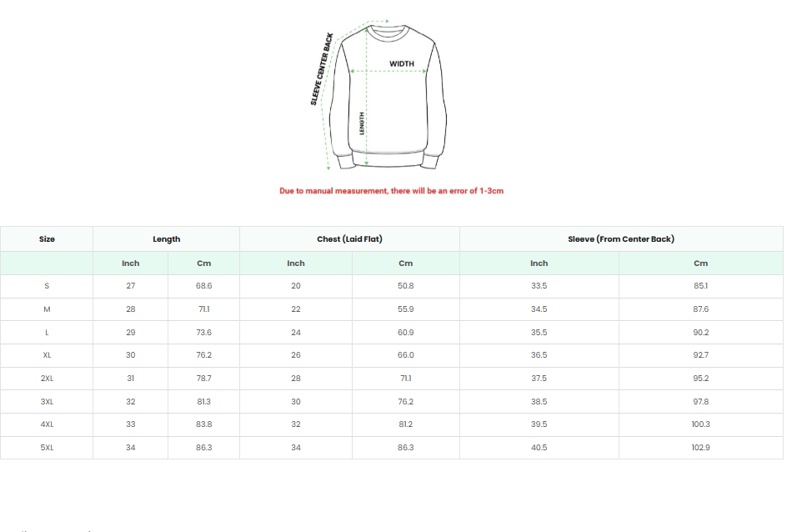Select the 5XL size row label
Image resolution: width=787 pixels, height=532 pixels.
[47, 448]
